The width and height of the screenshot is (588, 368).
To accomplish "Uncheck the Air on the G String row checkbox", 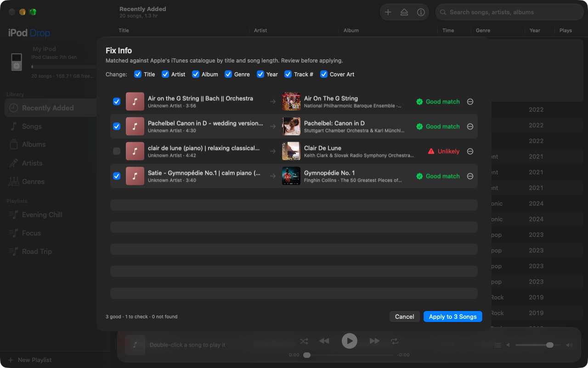I will click(117, 102).
